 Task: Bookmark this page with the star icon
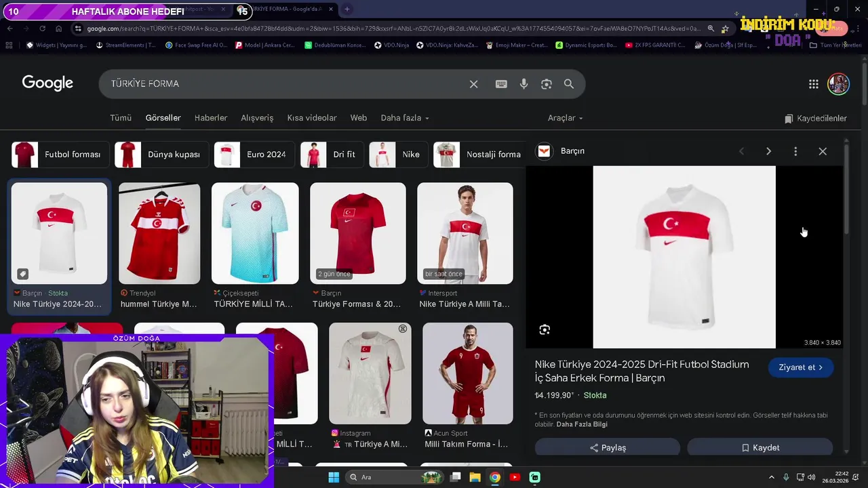click(x=725, y=28)
